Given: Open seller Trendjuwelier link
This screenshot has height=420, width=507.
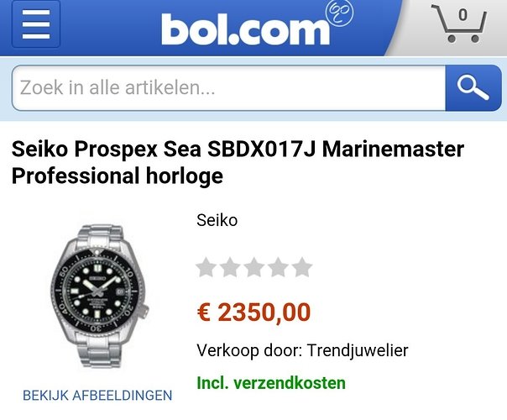Looking at the screenshot, I should click(x=358, y=350).
